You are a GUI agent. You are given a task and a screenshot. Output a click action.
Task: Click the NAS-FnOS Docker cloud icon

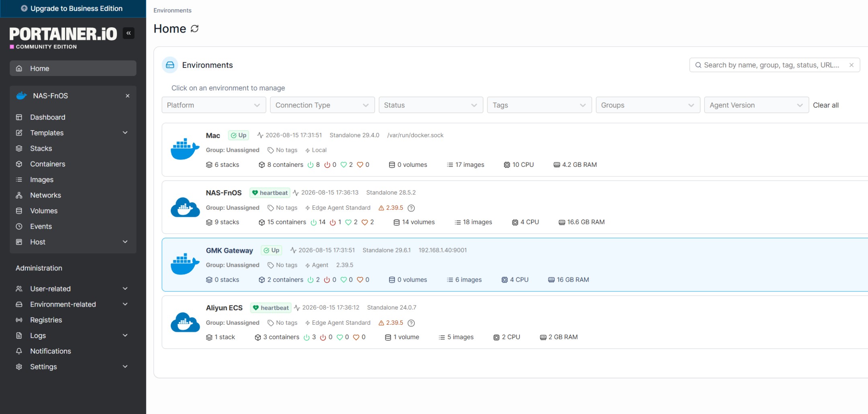click(x=185, y=207)
